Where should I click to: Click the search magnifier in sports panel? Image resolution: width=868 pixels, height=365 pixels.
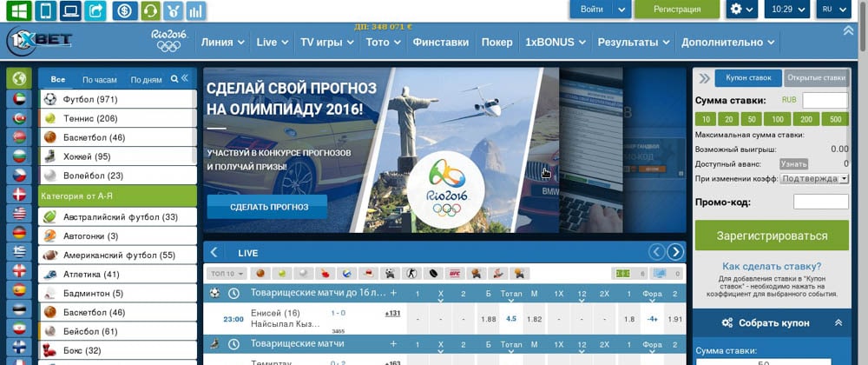point(174,79)
